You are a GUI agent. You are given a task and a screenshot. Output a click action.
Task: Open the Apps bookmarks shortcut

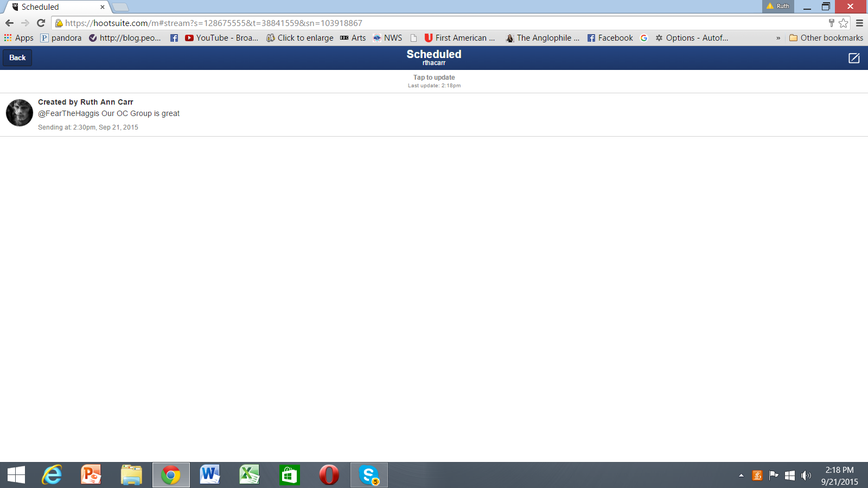click(19, 38)
